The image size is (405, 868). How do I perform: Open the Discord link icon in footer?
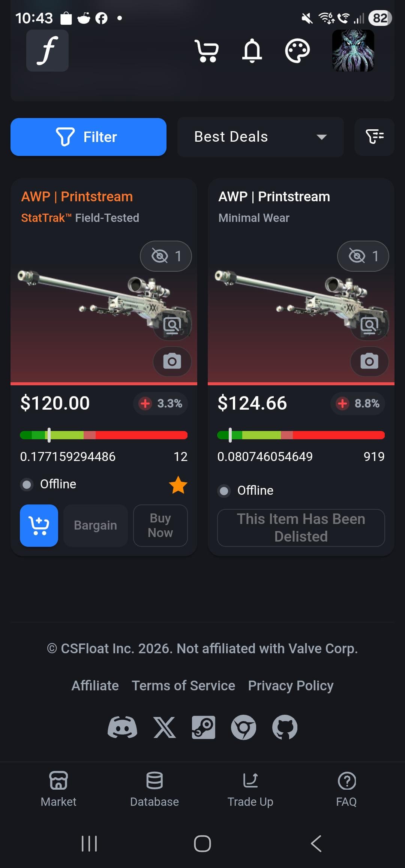coord(122,727)
